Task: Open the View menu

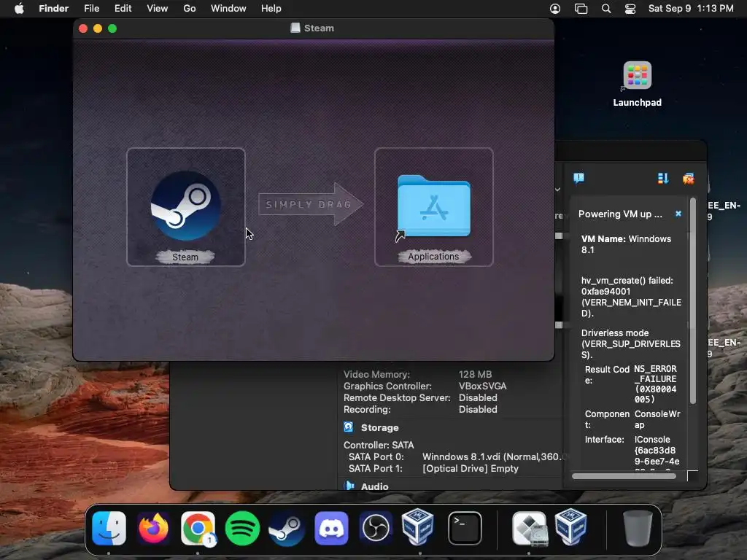Action: [158, 9]
